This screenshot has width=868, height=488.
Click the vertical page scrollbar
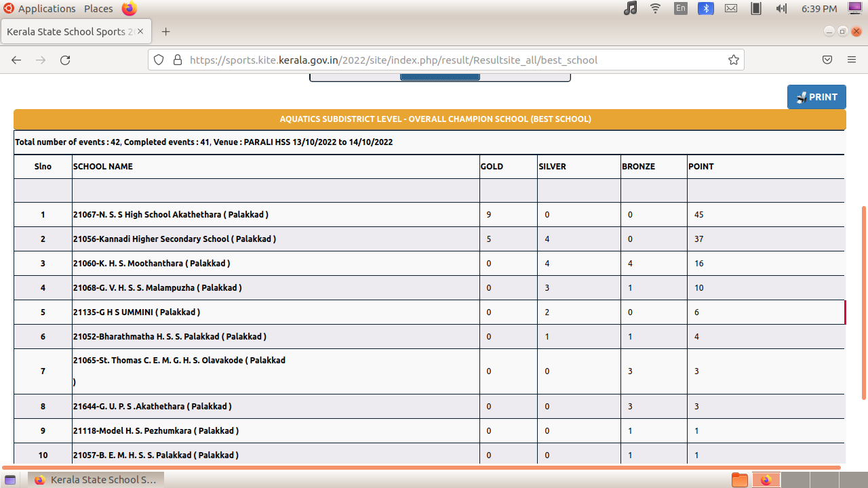coord(863,302)
